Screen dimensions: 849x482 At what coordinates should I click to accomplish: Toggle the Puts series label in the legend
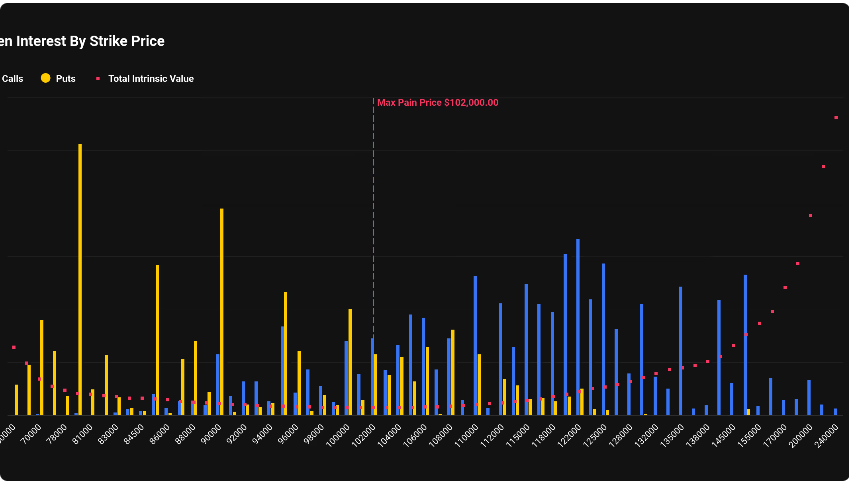pyautogui.click(x=65, y=78)
